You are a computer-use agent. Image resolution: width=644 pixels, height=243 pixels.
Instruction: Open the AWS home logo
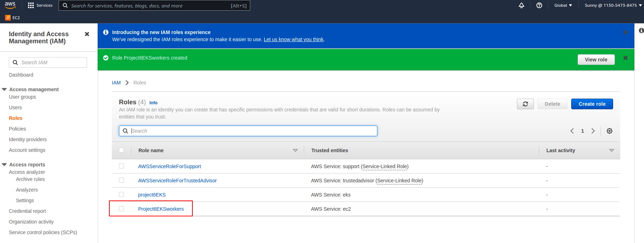[10, 5]
